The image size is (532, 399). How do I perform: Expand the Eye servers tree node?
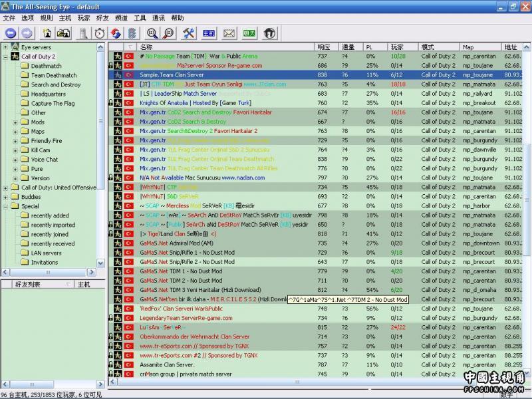tap(5, 47)
